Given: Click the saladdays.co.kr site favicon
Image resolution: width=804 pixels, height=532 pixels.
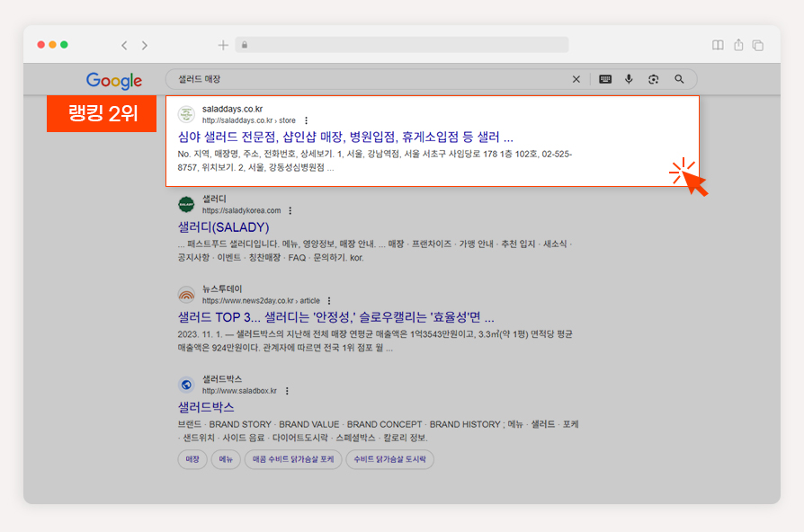Looking at the screenshot, I should click(186, 114).
